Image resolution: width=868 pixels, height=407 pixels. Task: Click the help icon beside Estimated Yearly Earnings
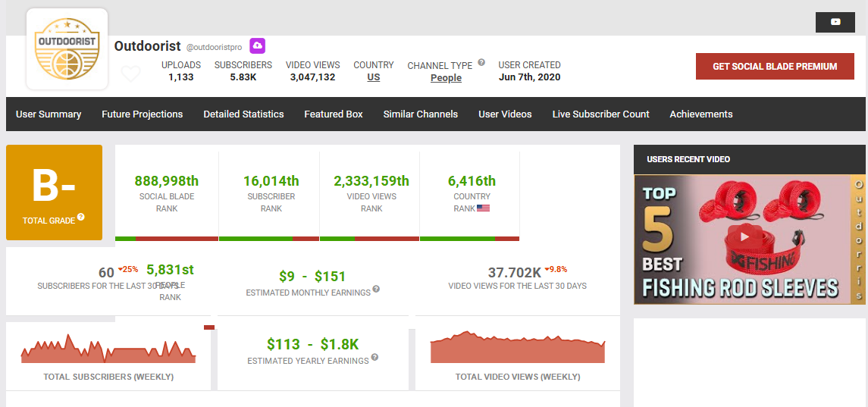click(x=374, y=357)
